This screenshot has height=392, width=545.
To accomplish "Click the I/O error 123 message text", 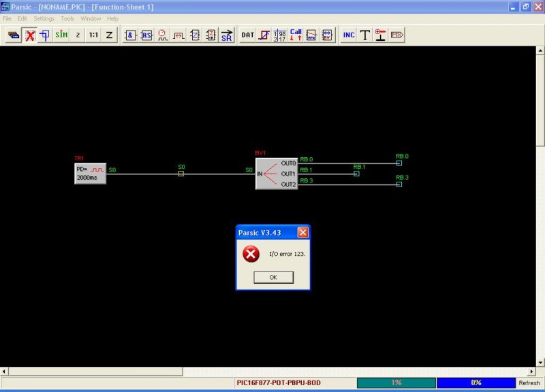I will (287, 254).
